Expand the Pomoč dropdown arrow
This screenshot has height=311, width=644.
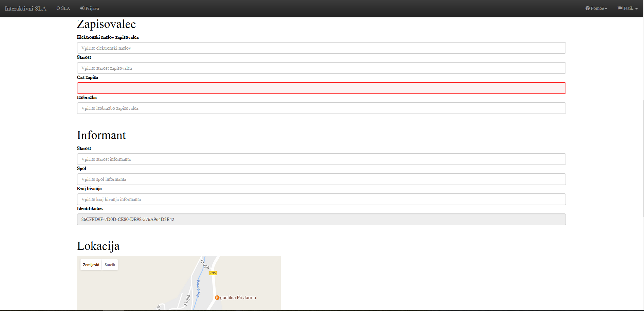(606, 9)
